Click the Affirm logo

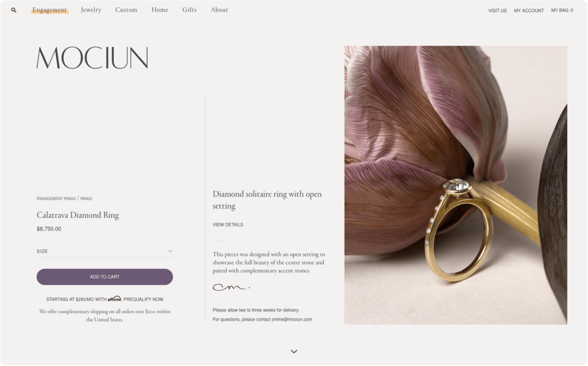click(114, 299)
